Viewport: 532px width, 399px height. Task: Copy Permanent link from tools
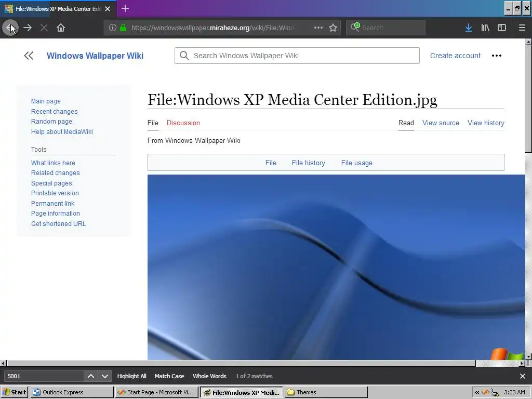52,204
